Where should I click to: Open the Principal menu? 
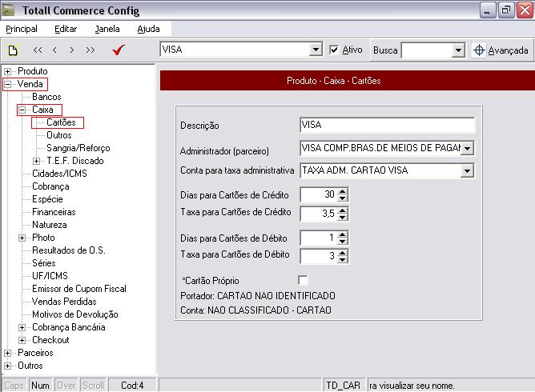(22, 29)
